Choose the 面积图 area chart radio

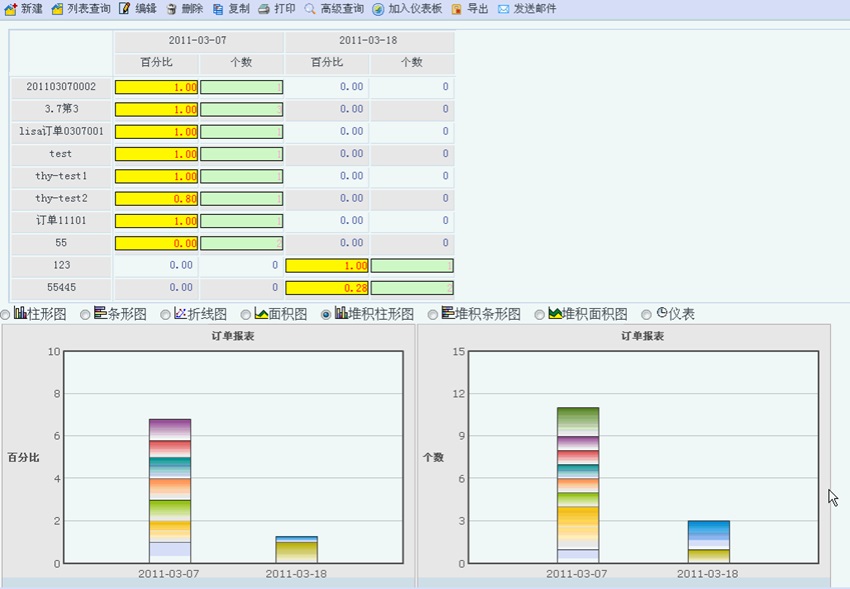246,315
